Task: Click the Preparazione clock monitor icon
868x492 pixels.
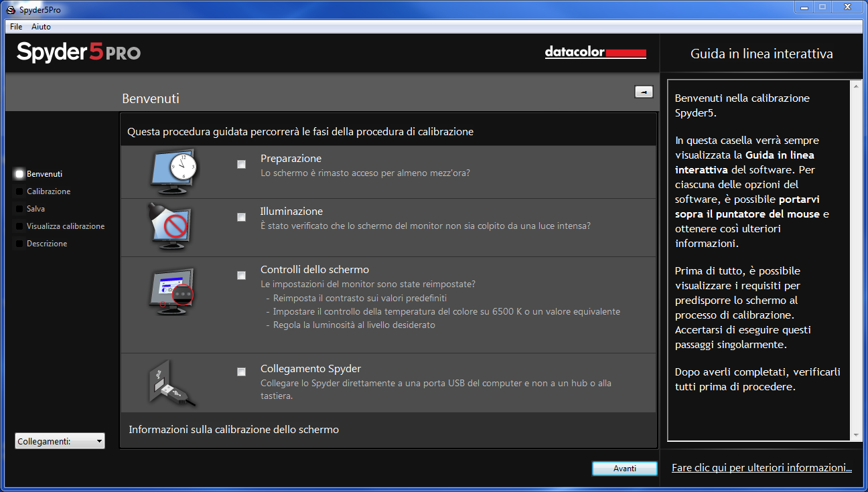Action: tap(173, 172)
